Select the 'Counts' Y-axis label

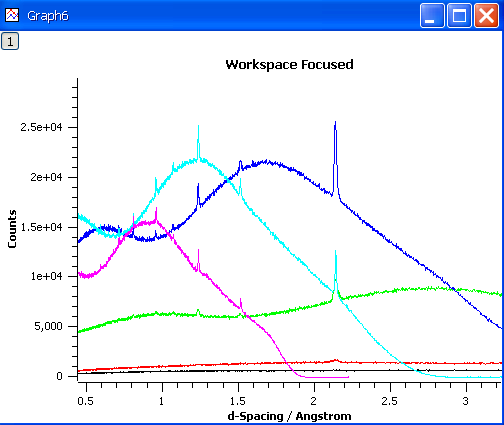click(12, 229)
